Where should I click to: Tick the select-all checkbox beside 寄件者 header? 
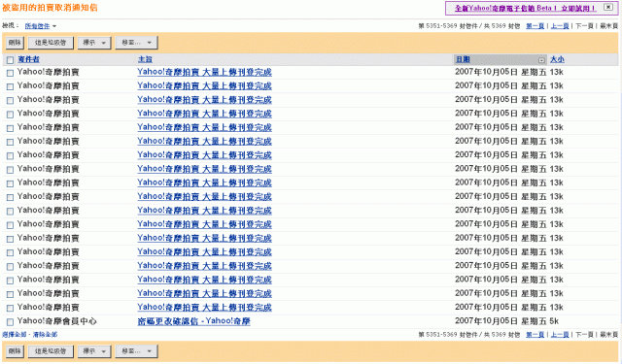pos(10,60)
